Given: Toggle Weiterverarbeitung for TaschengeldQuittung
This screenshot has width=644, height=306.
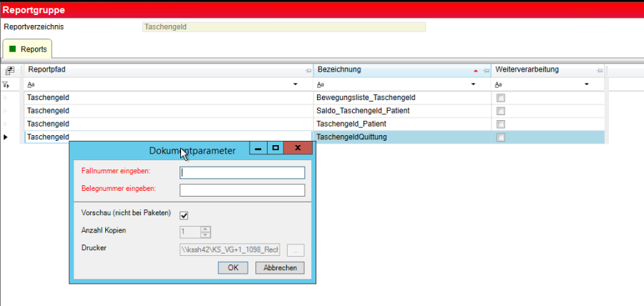Looking at the screenshot, I should tap(501, 138).
